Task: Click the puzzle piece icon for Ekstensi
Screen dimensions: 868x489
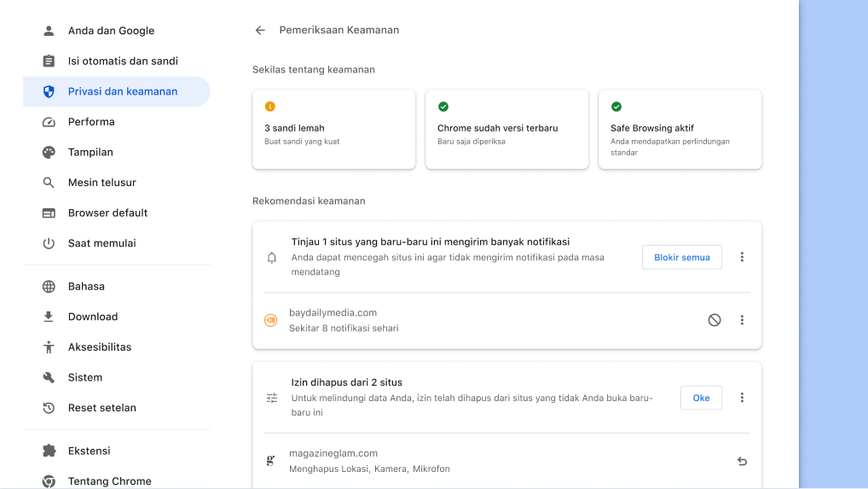Action: pos(49,451)
